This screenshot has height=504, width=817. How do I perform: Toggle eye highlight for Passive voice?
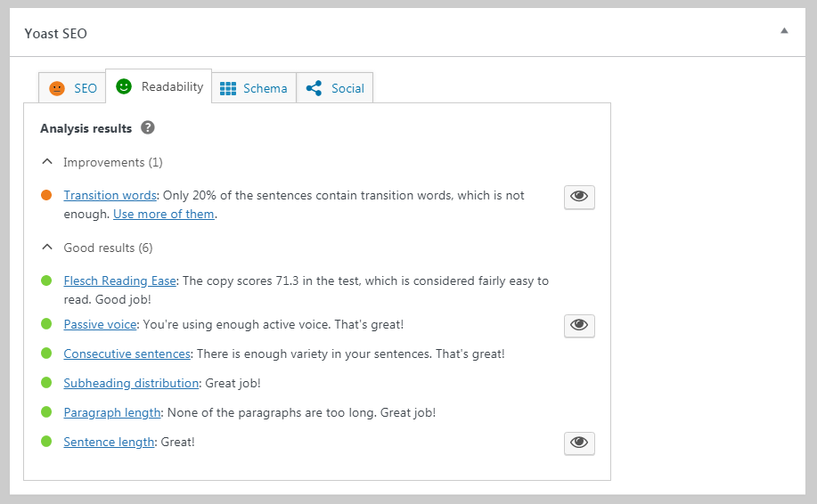click(579, 325)
